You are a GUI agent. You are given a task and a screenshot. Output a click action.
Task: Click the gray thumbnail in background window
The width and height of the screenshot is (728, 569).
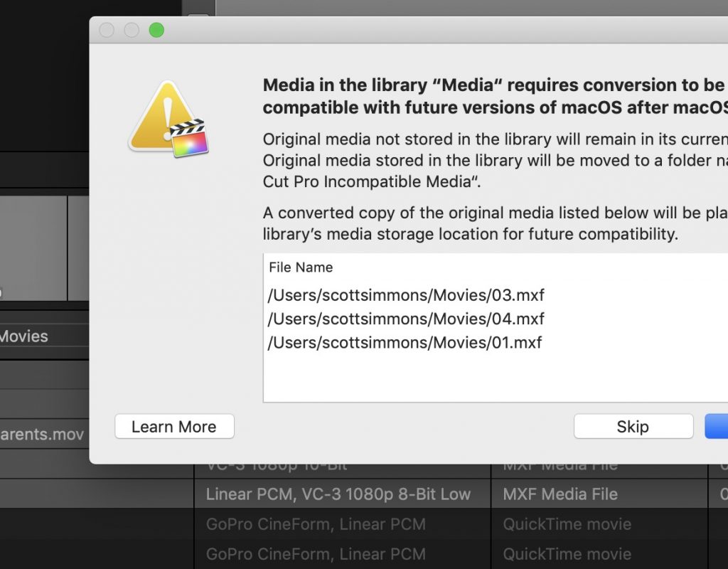pos(33,248)
